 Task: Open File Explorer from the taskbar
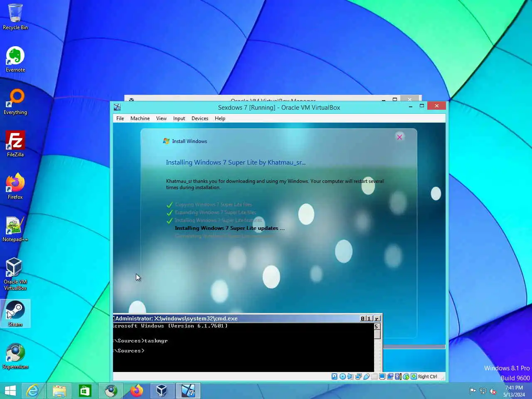[x=59, y=391]
